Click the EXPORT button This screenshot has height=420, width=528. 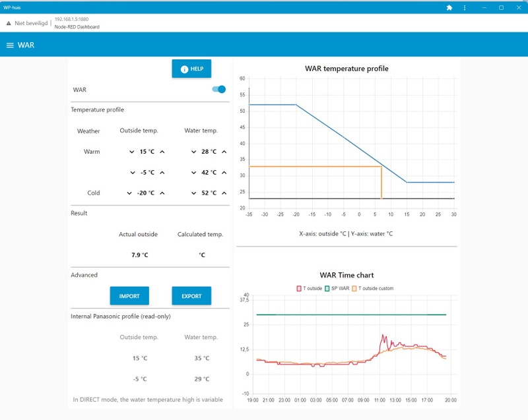pyautogui.click(x=191, y=296)
